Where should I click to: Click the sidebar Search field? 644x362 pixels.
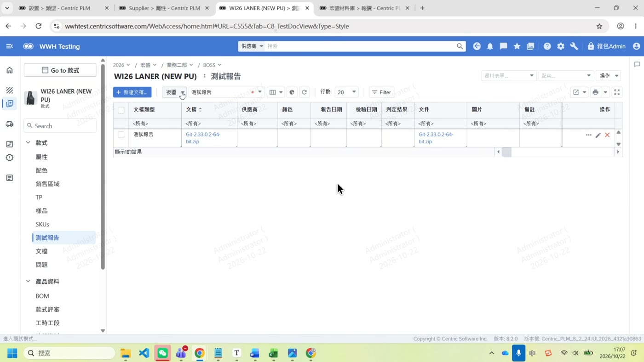click(60, 126)
